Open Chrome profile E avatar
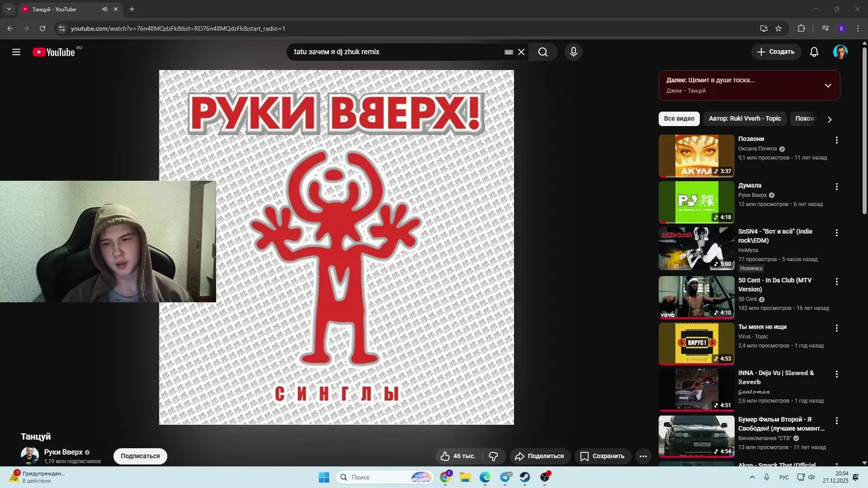The width and height of the screenshot is (868, 488). (842, 28)
